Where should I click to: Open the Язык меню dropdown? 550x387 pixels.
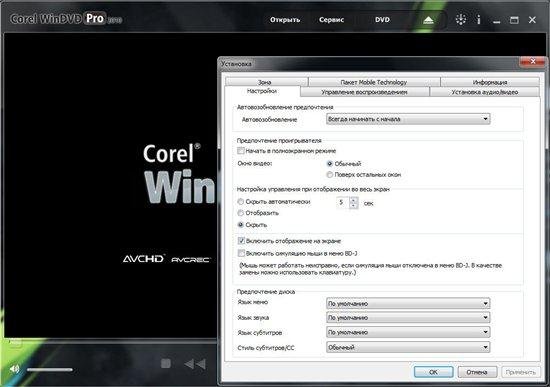tap(408, 303)
